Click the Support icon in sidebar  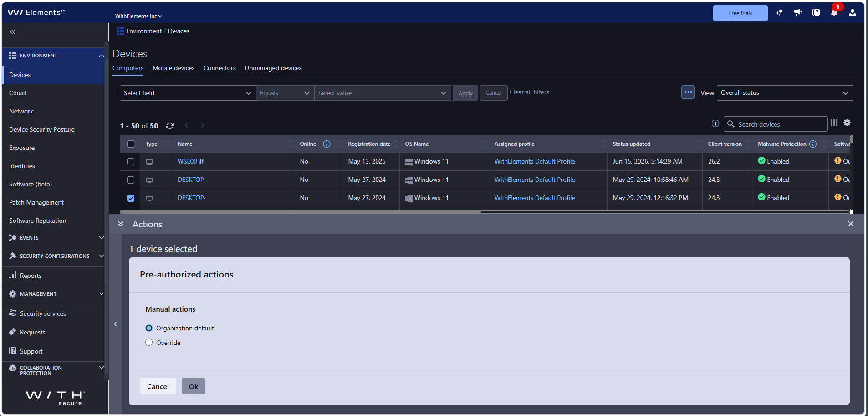click(x=13, y=351)
